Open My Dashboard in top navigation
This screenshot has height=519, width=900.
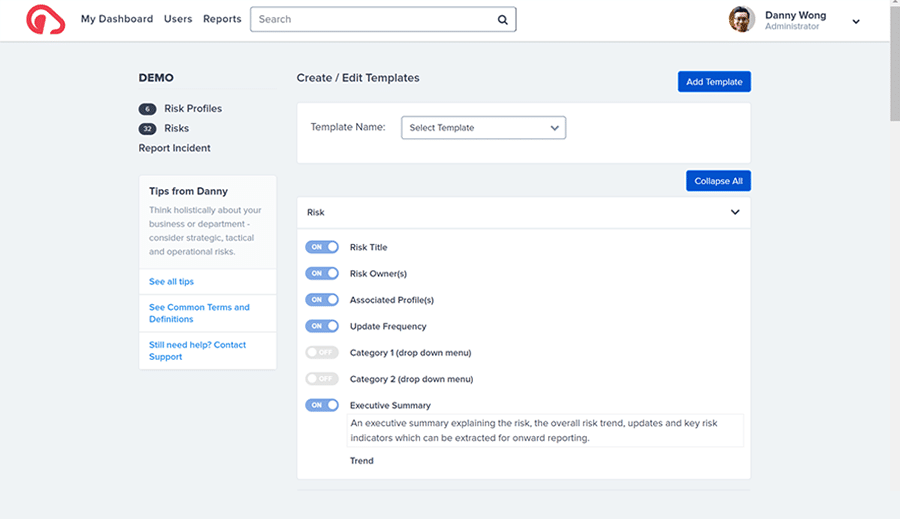coord(117,19)
